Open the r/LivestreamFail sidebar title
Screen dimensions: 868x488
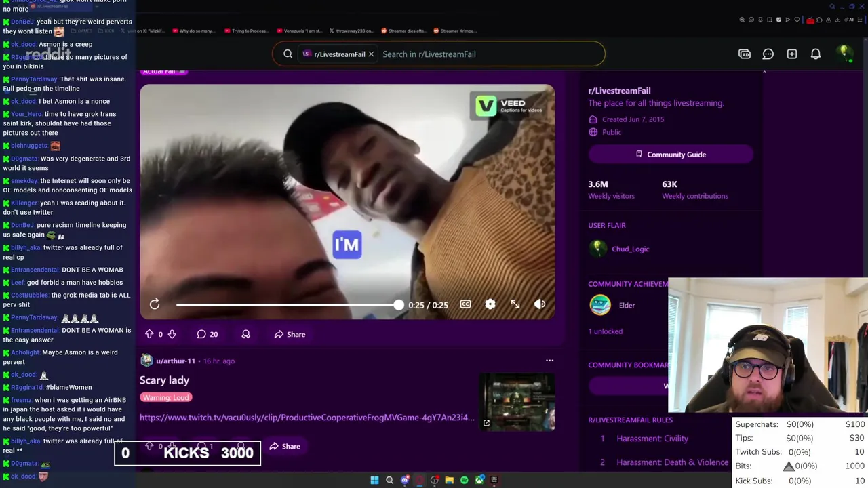(x=619, y=91)
